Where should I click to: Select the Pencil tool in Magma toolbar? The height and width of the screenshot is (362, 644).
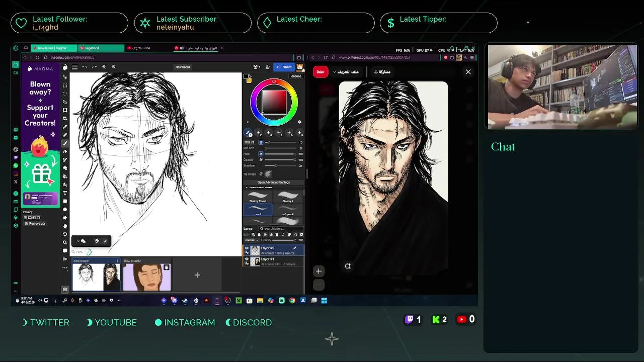click(x=65, y=135)
